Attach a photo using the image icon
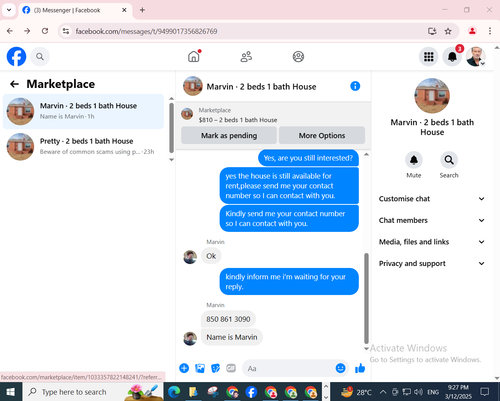Viewport: 500px width, 401px height. tap(200, 368)
